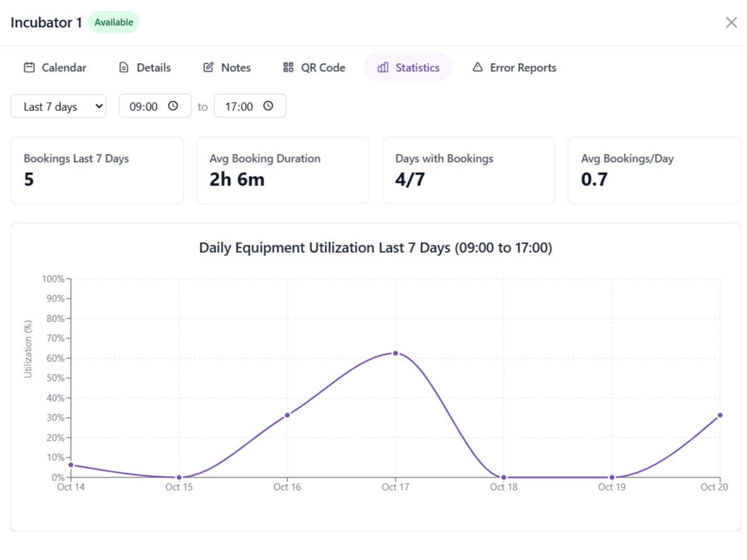
Task: Expand the date range selector options
Action: 58,106
